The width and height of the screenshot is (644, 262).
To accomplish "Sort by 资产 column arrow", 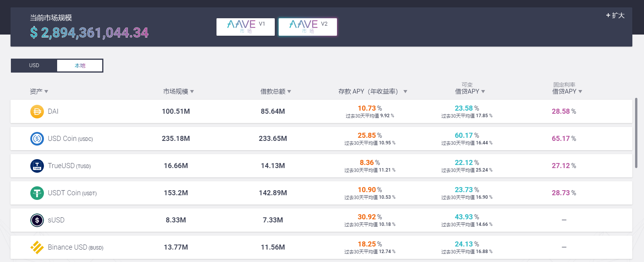I will 46,92.
